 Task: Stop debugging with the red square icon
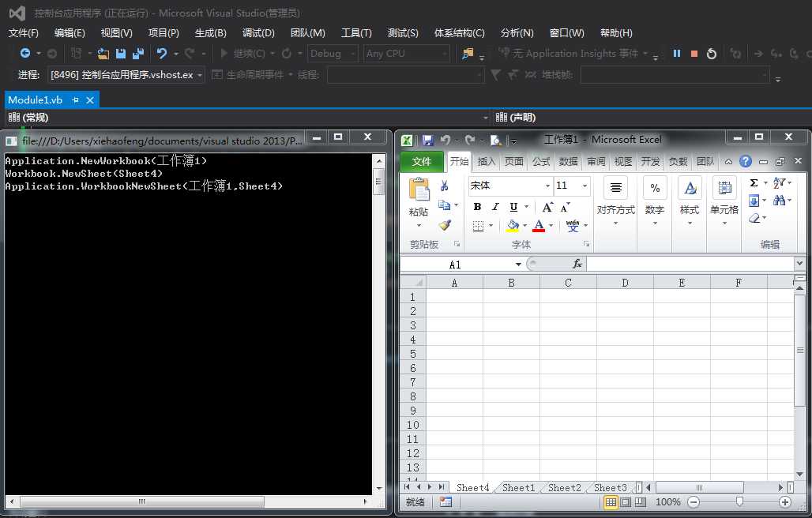click(x=694, y=54)
